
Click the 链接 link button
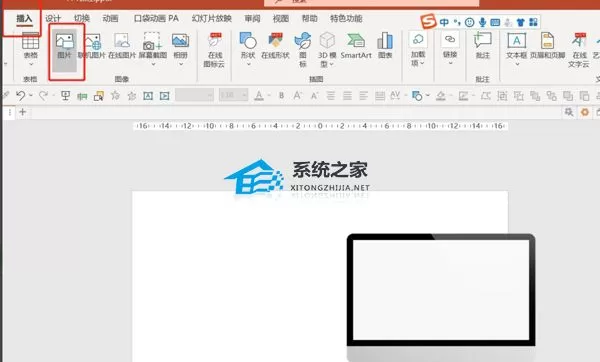[x=450, y=48]
